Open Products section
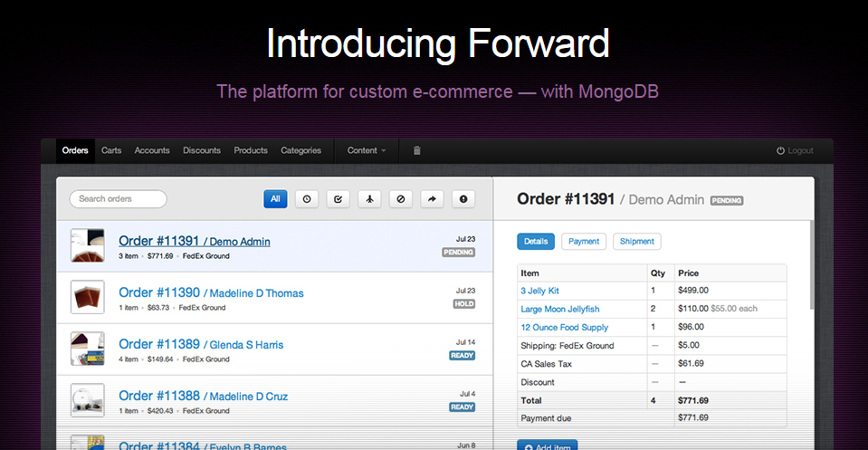868x450 pixels. coord(250,150)
